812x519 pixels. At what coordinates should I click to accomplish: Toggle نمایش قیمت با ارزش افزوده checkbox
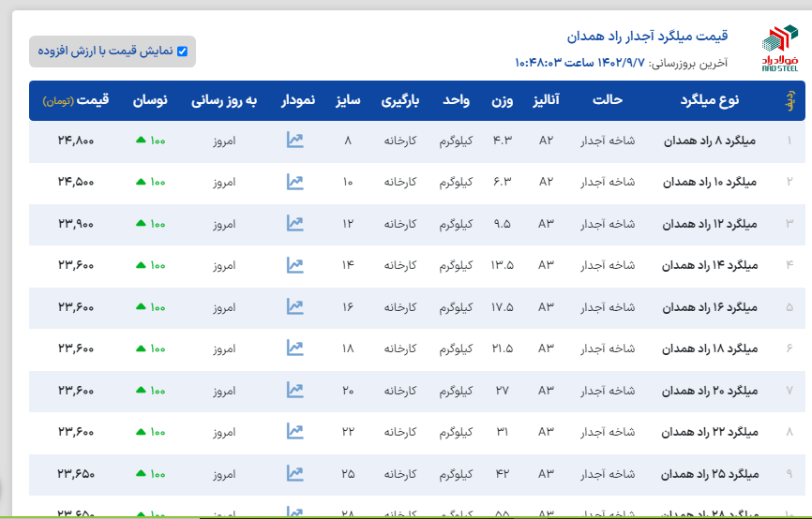pyautogui.click(x=182, y=52)
